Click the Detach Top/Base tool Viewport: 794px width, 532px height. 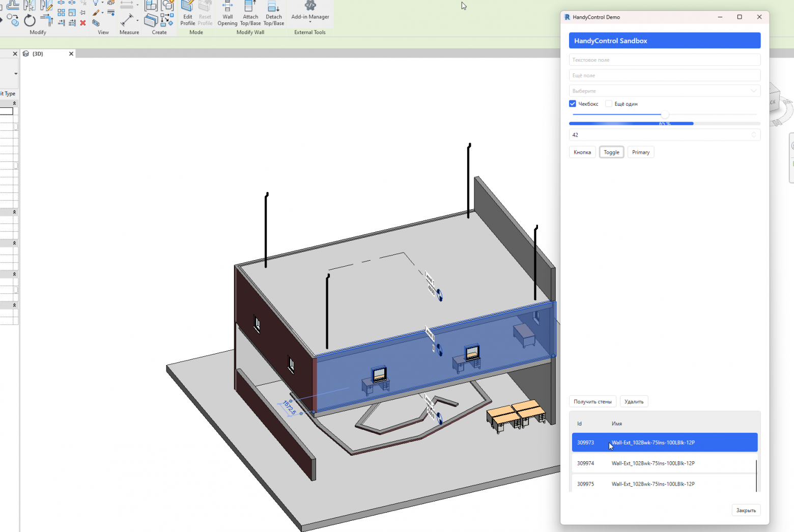(274, 14)
